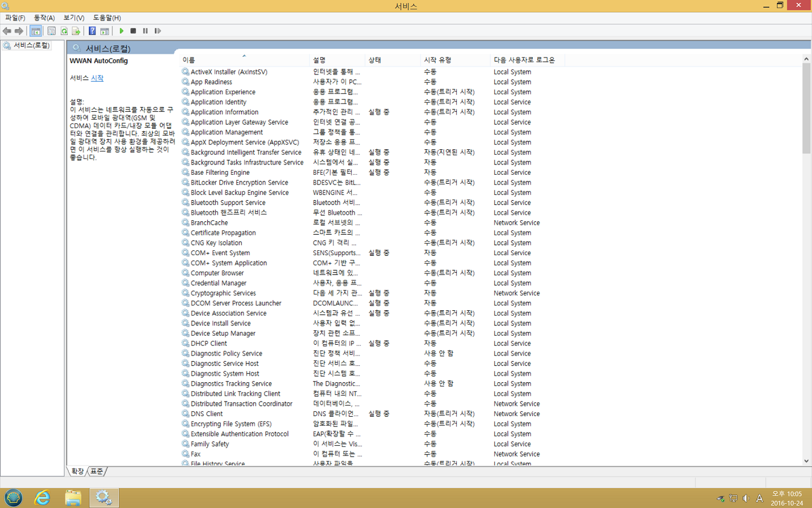The width and height of the screenshot is (812, 508).
Task: Click the Safely Remove Hardware tray icon
Action: (x=720, y=498)
